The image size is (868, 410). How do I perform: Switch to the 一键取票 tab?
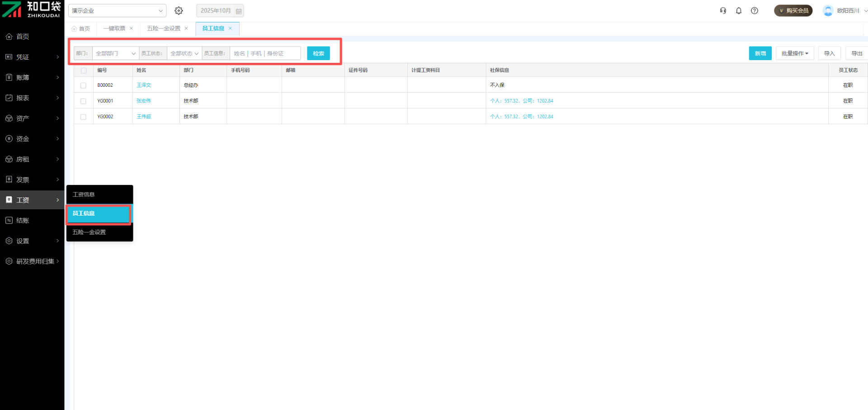click(x=114, y=28)
